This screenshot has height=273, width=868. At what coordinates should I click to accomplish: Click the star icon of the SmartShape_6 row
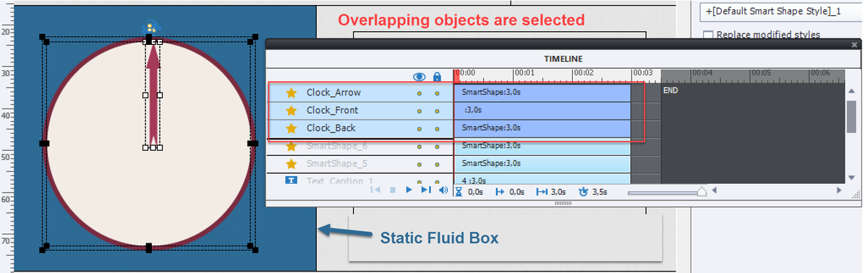pos(291,146)
